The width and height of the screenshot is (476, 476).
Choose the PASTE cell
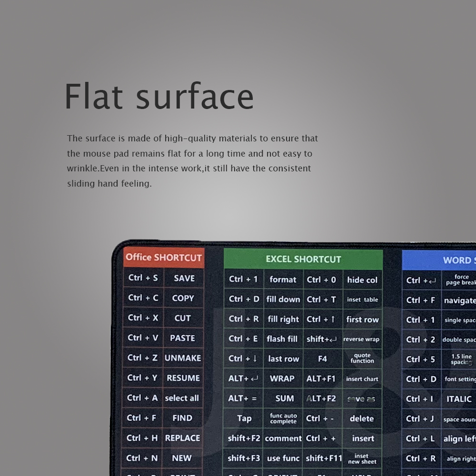[183, 338]
